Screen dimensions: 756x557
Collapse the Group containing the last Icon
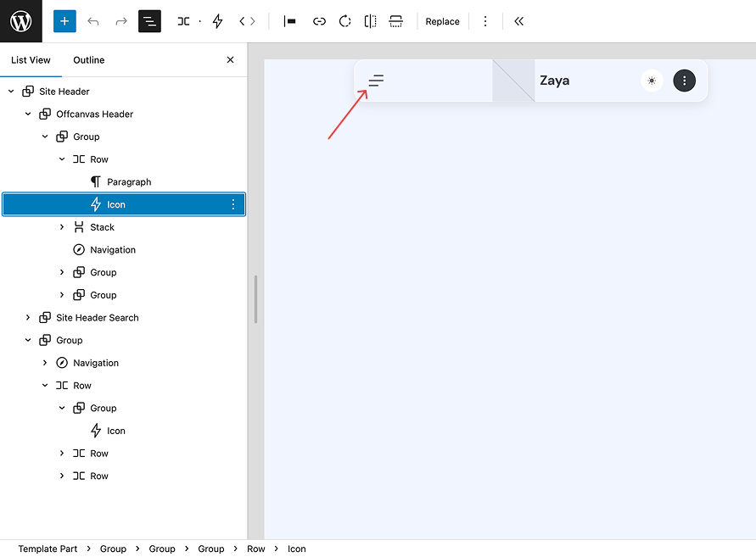click(x=62, y=408)
